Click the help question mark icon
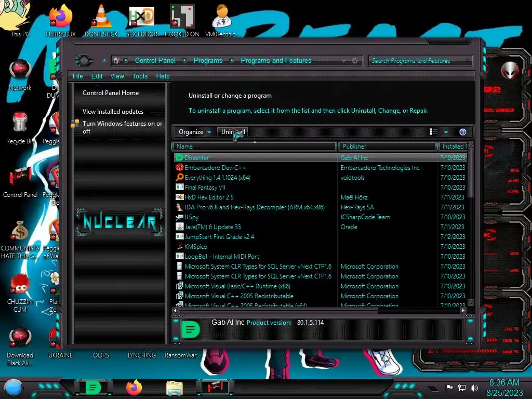The height and width of the screenshot is (399, 532). (463, 132)
